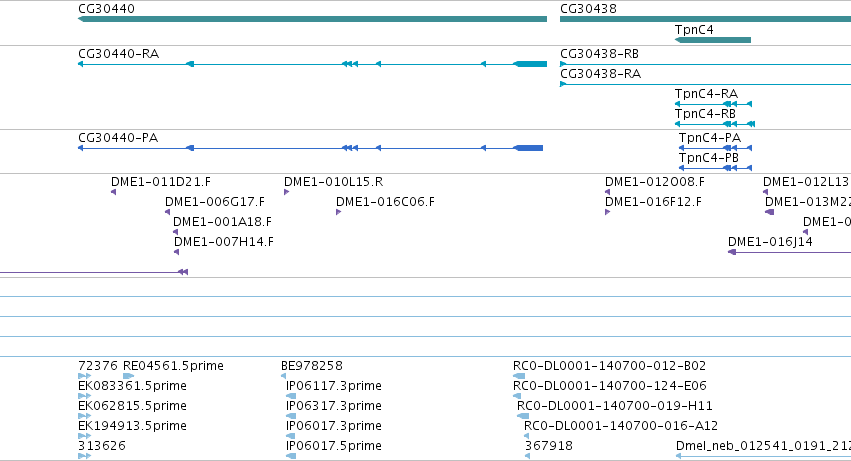The width and height of the screenshot is (851, 461).
Task: Open the EK194913.5prime EST label
Action: coord(132,426)
